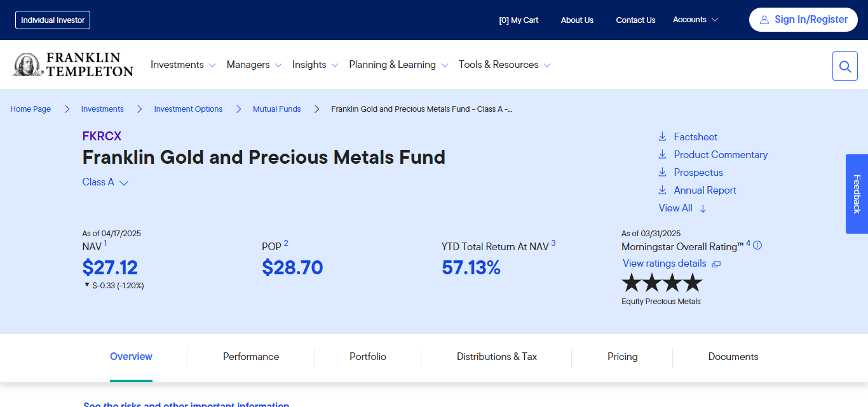Image resolution: width=868 pixels, height=407 pixels.
Task: Expand the Planning & Learning menu
Action: pyautogui.click(x=398, y=65)
